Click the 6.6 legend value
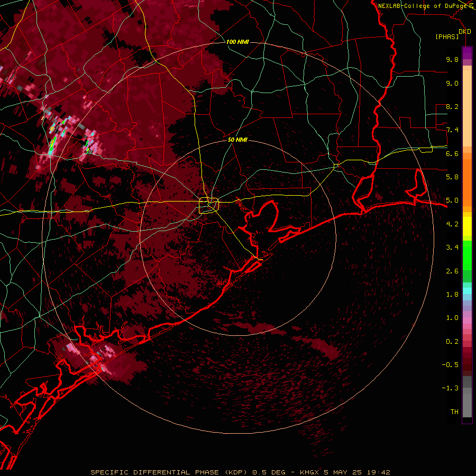 tap(452, 153)
